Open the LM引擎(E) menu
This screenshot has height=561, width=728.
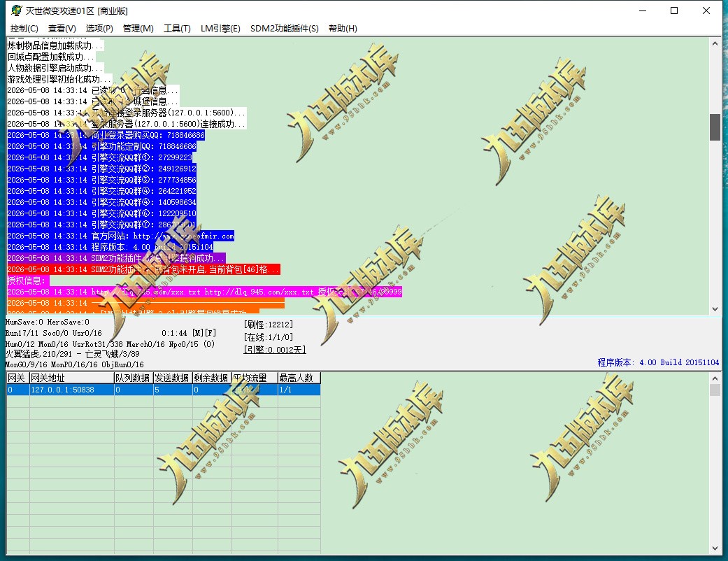pyautogui.click(x=220, y=28)
